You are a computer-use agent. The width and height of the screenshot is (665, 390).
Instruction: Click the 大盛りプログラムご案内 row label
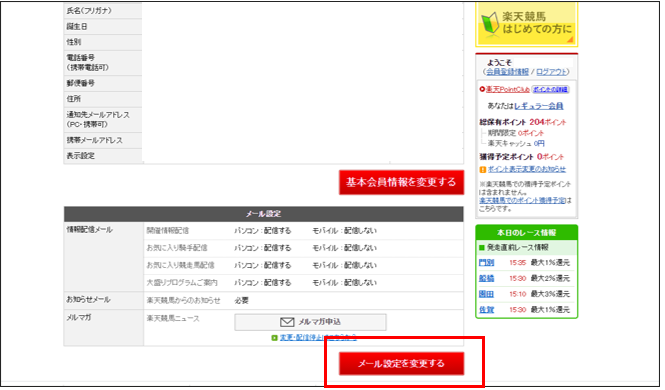pos(182,283)
